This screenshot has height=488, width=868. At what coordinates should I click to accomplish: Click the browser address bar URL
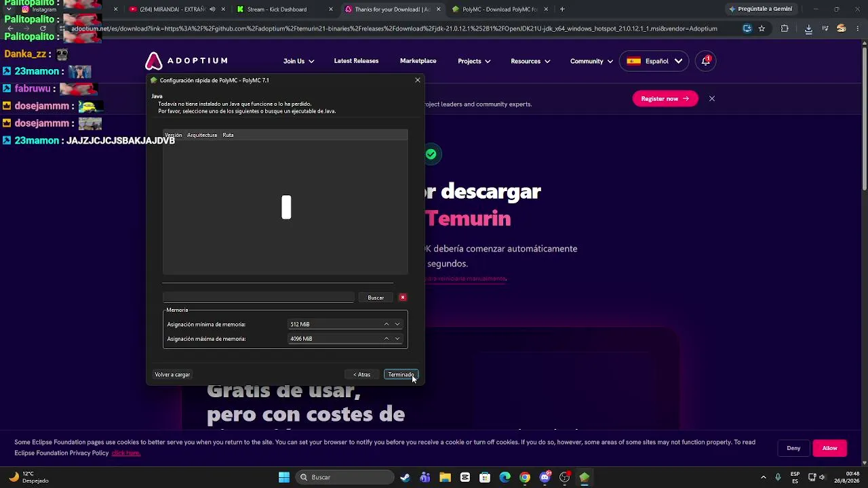coord(394,28)
